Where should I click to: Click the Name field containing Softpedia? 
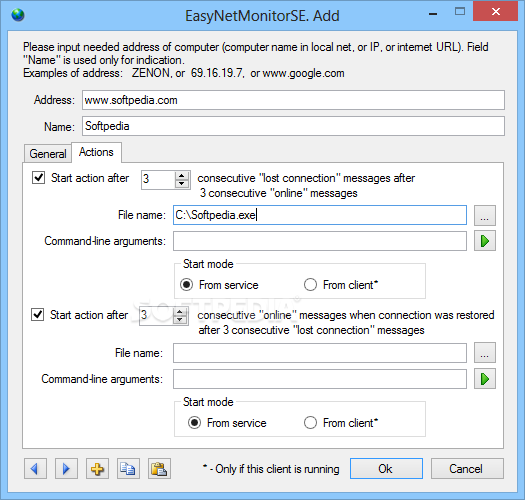(293, 126)
